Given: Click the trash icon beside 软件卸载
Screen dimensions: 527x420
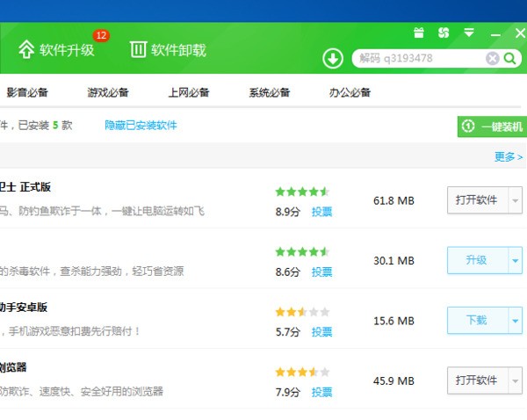Looking at the screenshot, I should point(138,49).
